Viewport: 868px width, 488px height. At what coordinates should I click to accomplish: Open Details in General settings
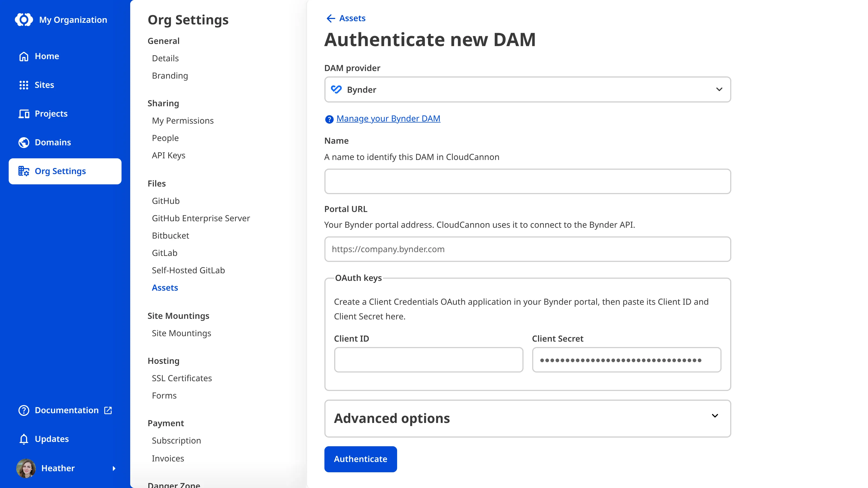click(x=165, y=58)
